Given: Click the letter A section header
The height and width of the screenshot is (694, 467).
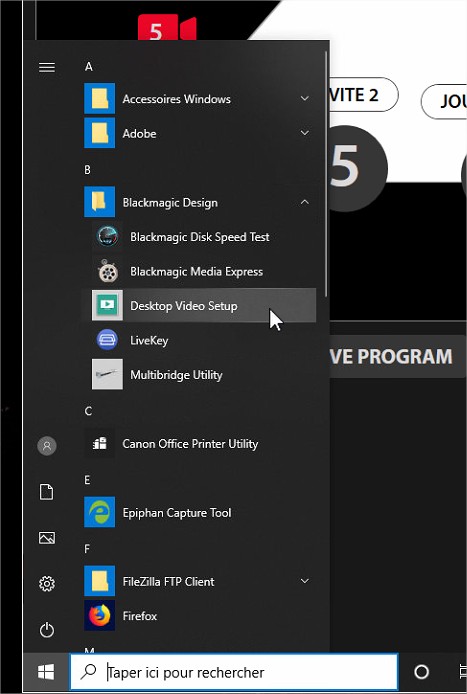Looking at the screenshot, I should tap(89, 66).
